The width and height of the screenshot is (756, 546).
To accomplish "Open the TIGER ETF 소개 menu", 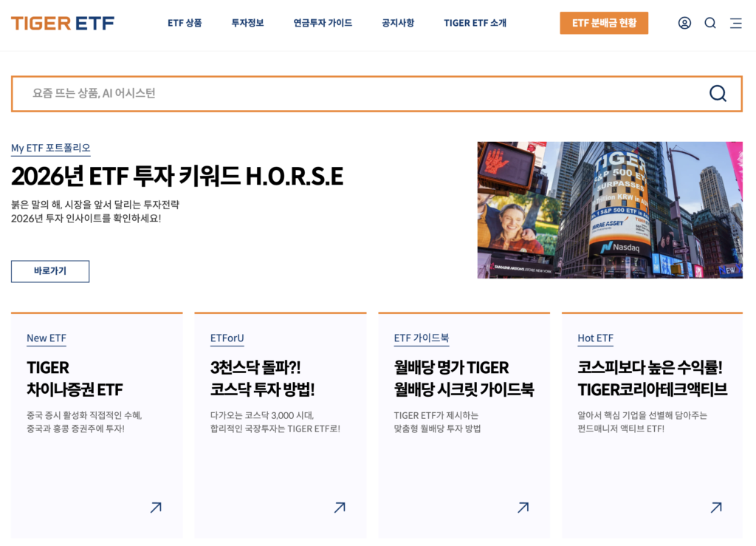I will [x=475, y=23].
